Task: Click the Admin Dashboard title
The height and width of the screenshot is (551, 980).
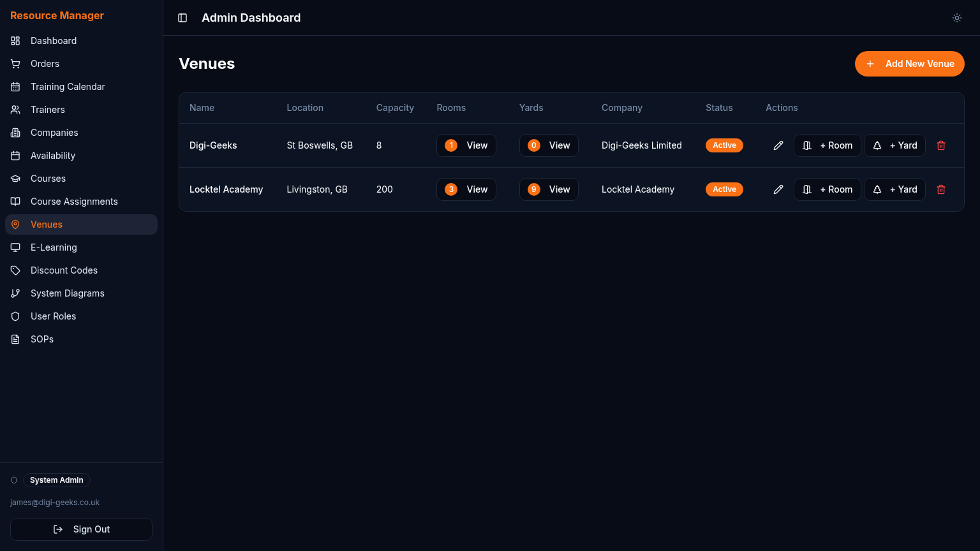Action: click(x=251, y=18)
